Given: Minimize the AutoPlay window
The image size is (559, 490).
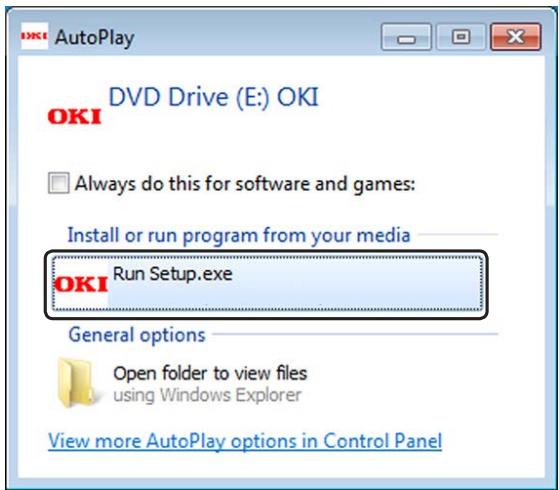Looking at the screenshot, I should tap(406, 37).
